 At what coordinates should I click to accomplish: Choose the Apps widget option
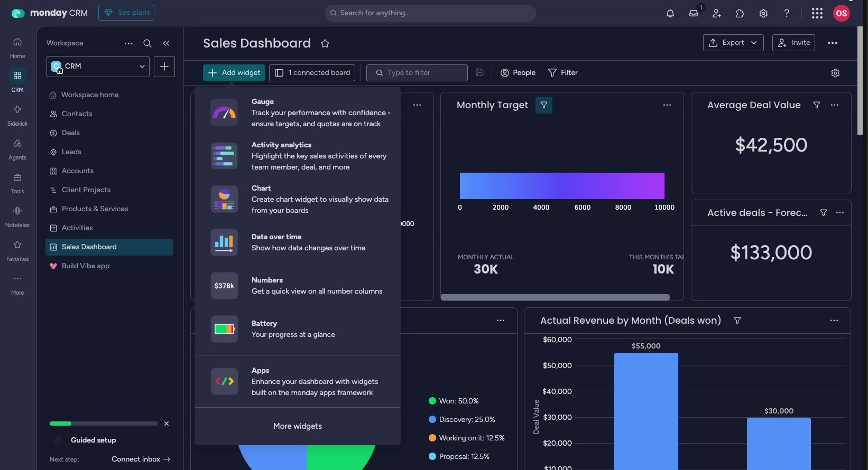pyautogui.click(x=298, y=381)
